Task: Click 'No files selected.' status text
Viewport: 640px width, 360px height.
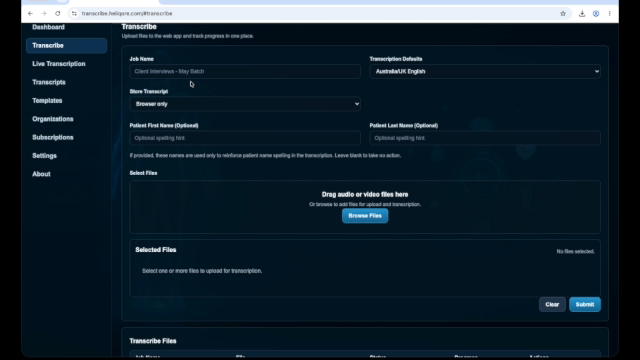Action: click(576, 251)
